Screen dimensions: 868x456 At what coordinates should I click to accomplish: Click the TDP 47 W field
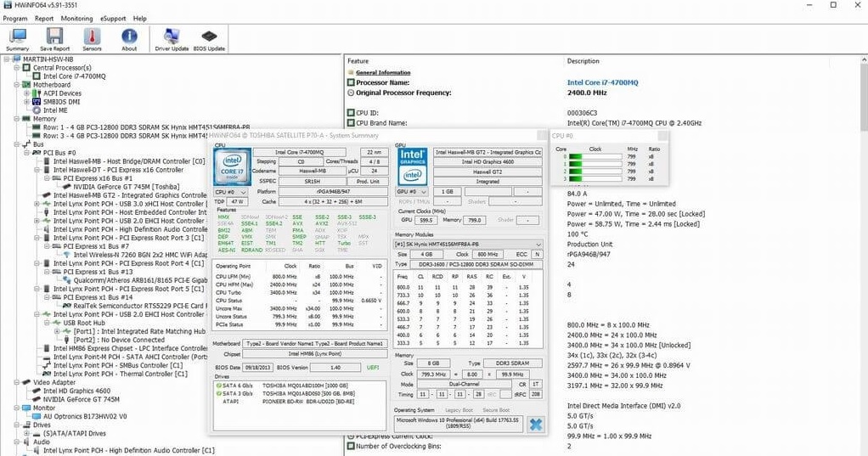click(238, 202)
